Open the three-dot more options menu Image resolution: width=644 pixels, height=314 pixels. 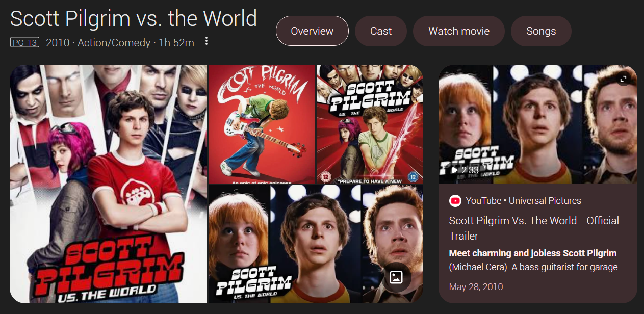coord(206,41)
